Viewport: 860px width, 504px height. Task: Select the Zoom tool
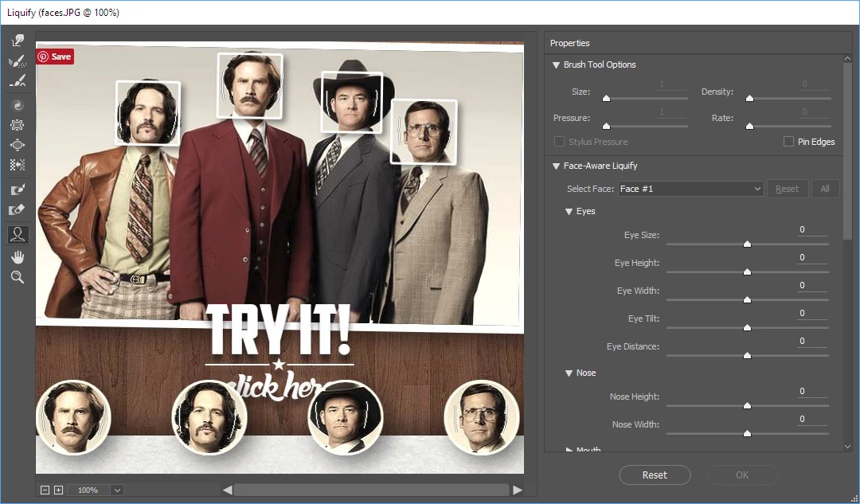[18, 277]
